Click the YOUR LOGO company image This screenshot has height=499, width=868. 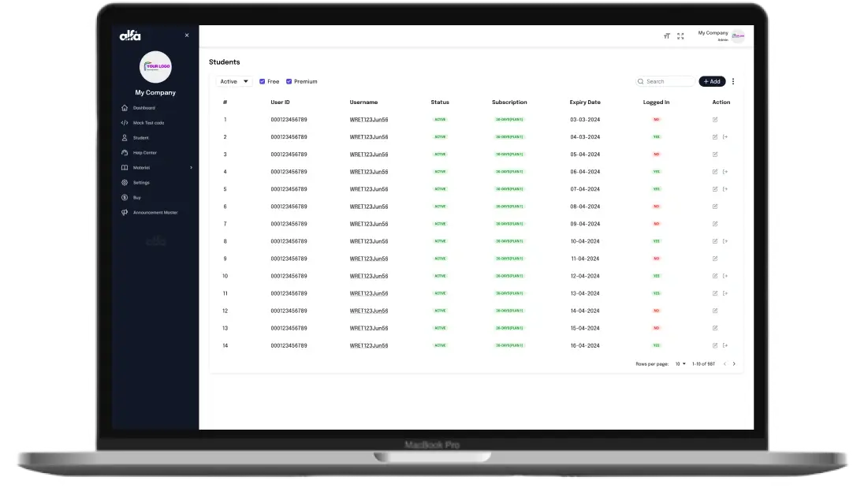tap(155, 67)
